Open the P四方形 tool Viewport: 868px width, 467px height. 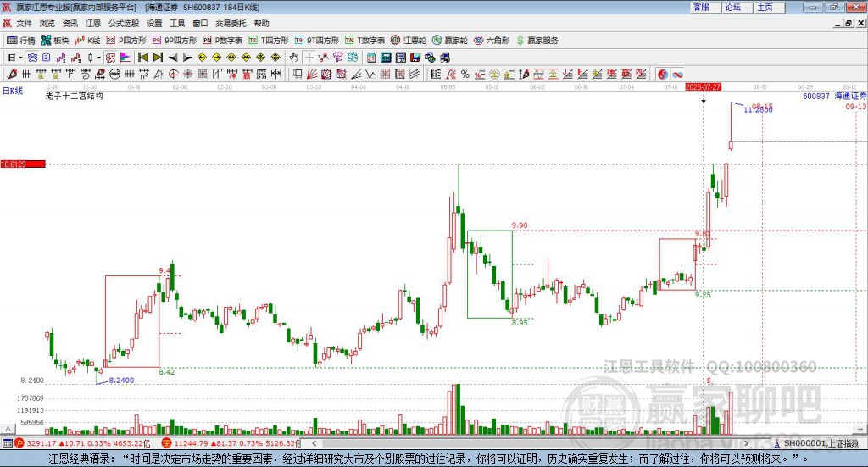coord(126,41)
